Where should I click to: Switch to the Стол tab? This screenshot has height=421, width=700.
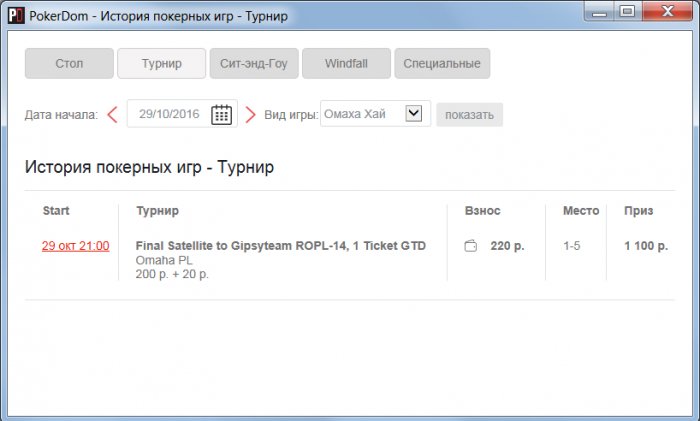click(69, 63)
